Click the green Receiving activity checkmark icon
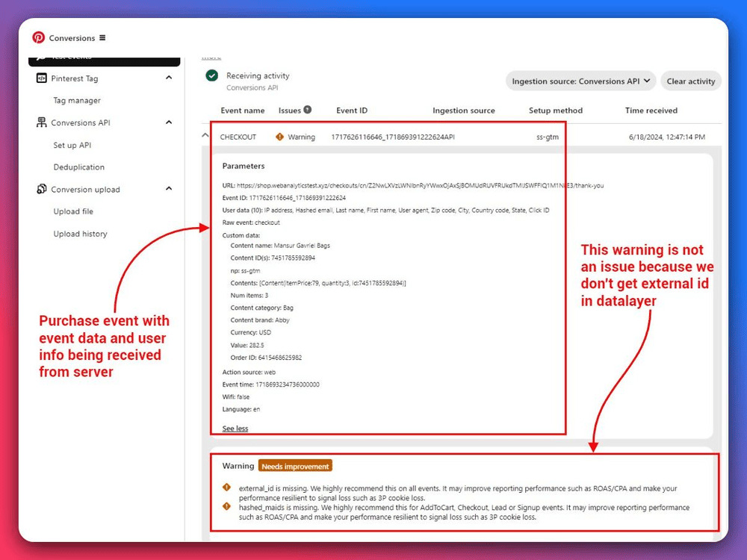Viewport: 747px width, 560px height. click(x=212, y=75)
